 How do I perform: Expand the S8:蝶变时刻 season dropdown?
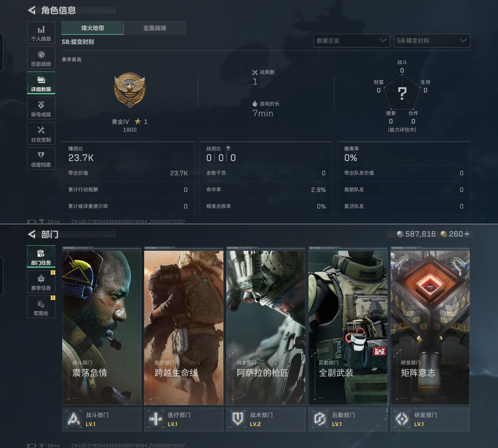point(432,41)
